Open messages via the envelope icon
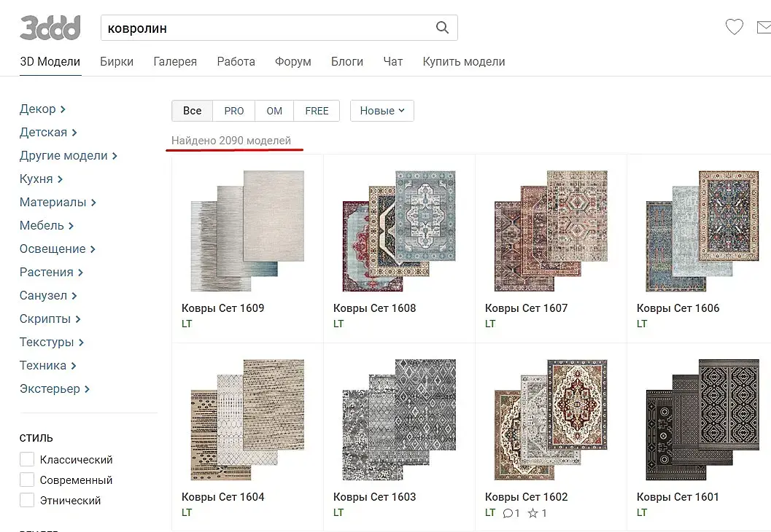771x532 pixels. point(764,28)
